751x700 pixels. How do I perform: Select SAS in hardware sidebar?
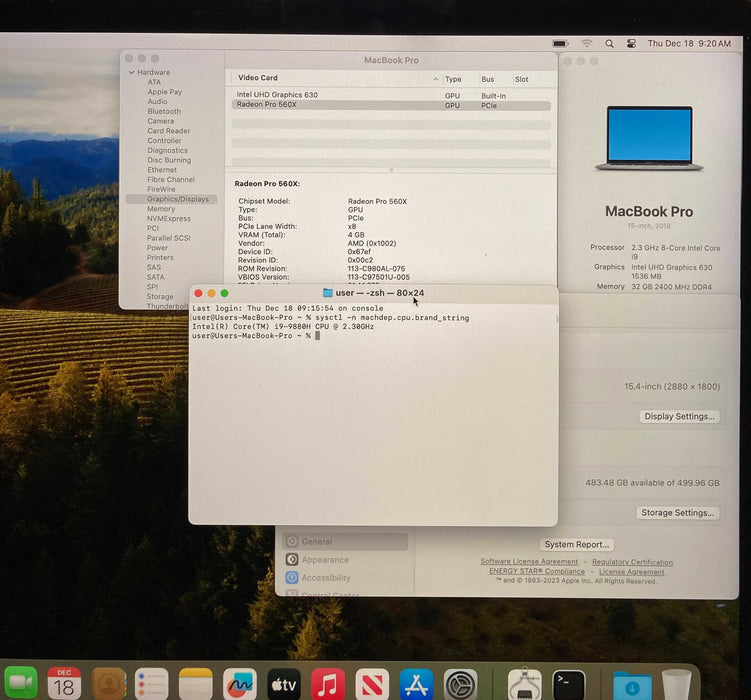pyautogui.click(x=154, y=267)
